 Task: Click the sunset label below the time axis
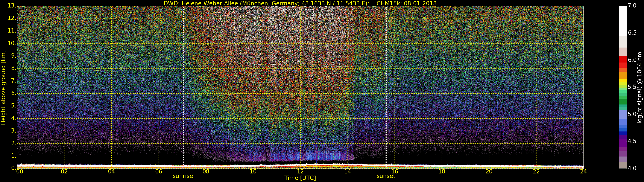(386, 176)
